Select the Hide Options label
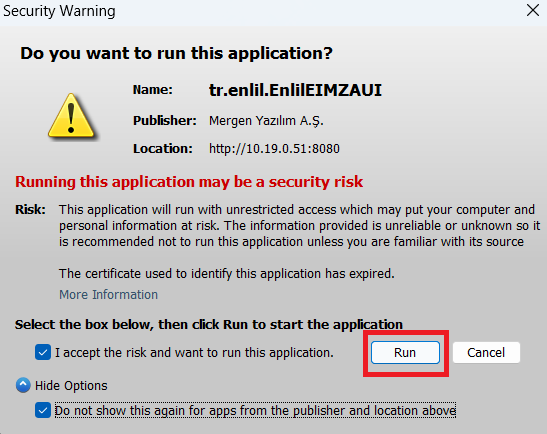 [71, 386]
